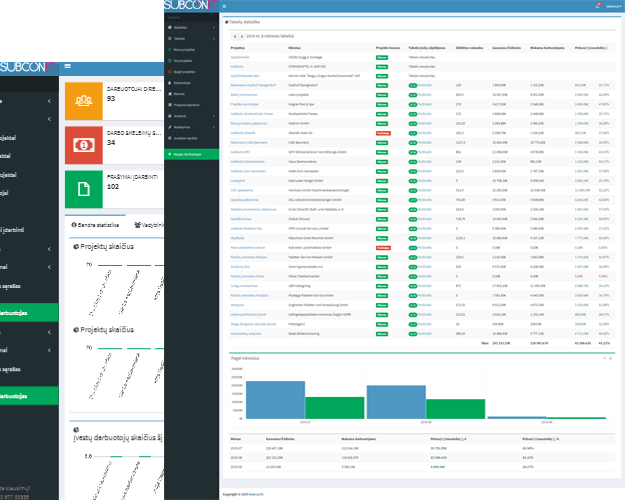Click the PRAŠYMAI ĮDARBINTI card showing 102
This screenshot has width=625, height=500.
(x=114, y=189)
